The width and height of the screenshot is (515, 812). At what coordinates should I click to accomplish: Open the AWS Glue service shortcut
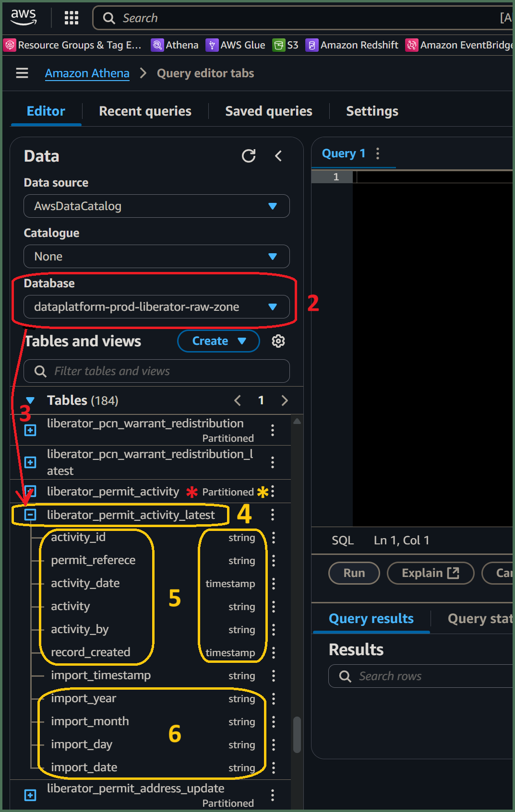(235, 45)
